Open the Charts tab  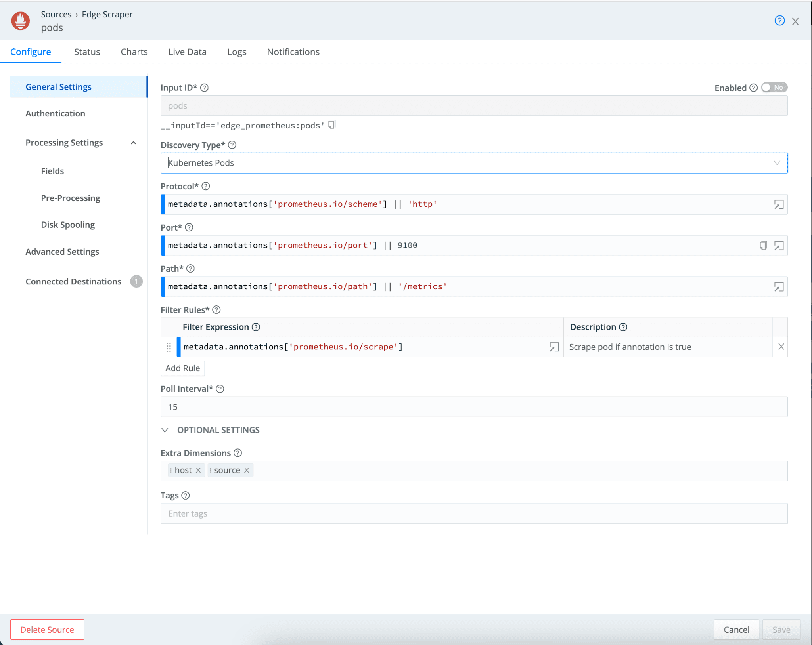tap(134, 52)
